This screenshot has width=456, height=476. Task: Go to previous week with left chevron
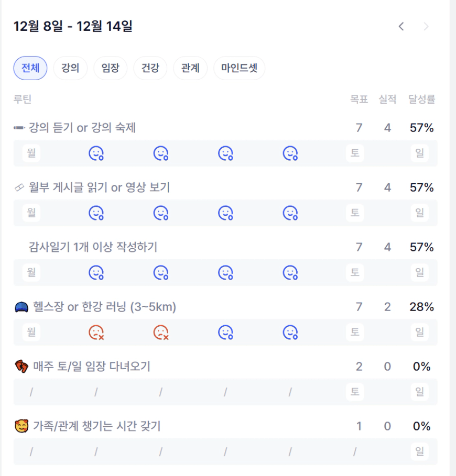pos(401,26)
